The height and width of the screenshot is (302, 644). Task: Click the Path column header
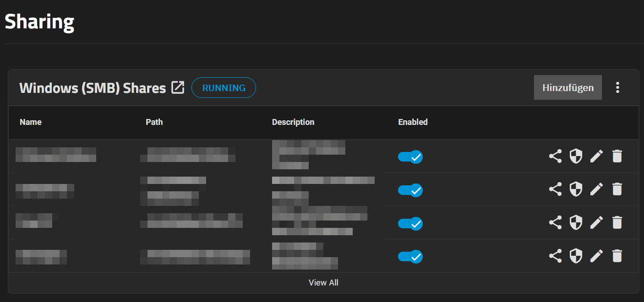coord(154,122)
